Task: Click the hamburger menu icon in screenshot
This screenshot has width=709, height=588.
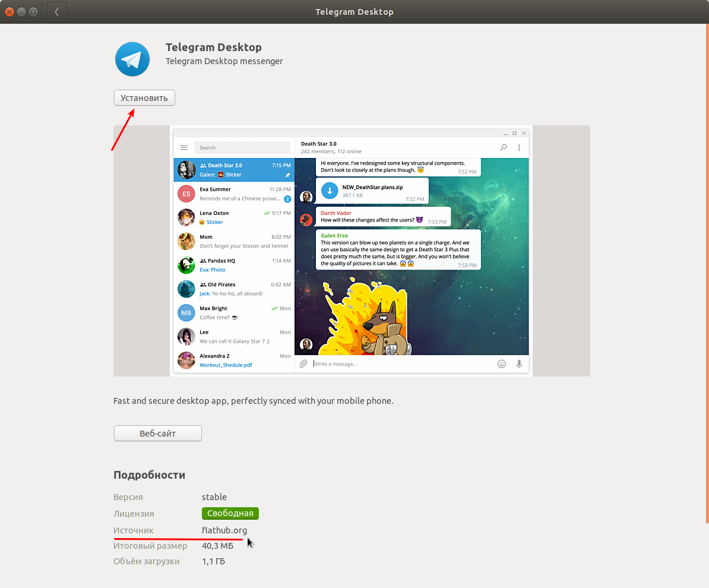Action: coord(184,147)
